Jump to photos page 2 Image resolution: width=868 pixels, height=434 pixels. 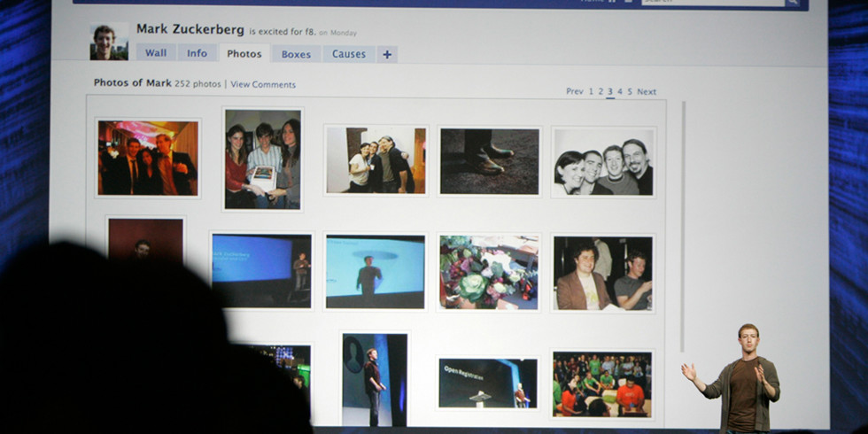point(601,91)
